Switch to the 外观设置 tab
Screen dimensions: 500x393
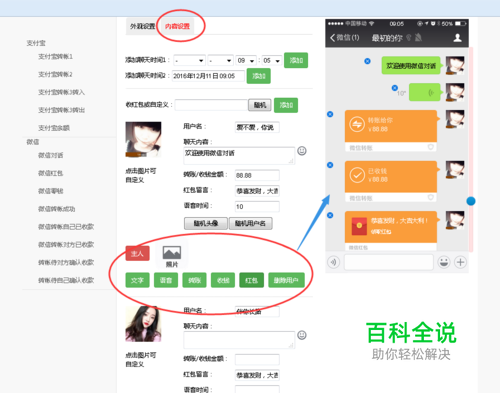coord(142,26)
